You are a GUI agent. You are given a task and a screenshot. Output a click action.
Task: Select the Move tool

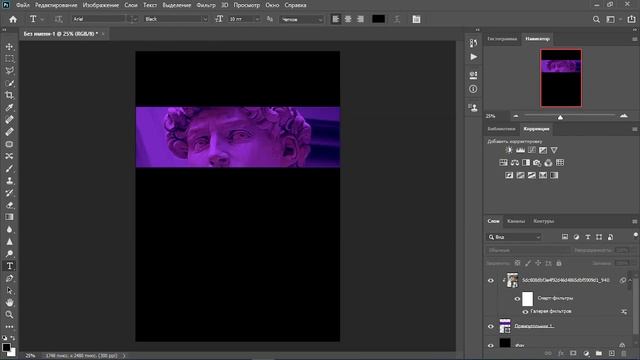pos(9,47)
